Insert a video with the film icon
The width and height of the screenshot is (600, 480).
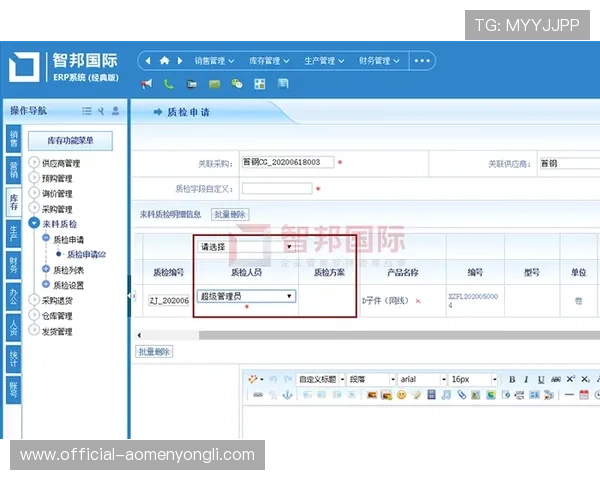pyautogui.click(x=432, y=395)
